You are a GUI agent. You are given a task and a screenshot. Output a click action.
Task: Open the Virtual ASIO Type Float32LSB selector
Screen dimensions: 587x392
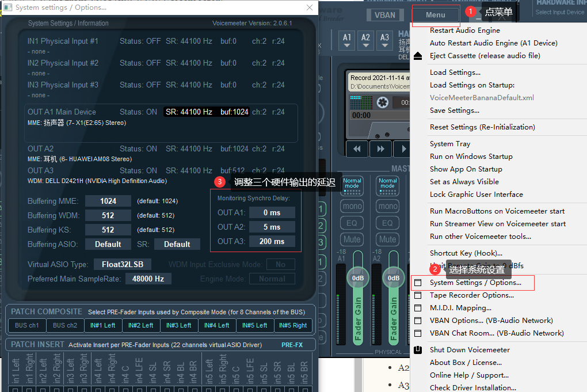(123, 264)
